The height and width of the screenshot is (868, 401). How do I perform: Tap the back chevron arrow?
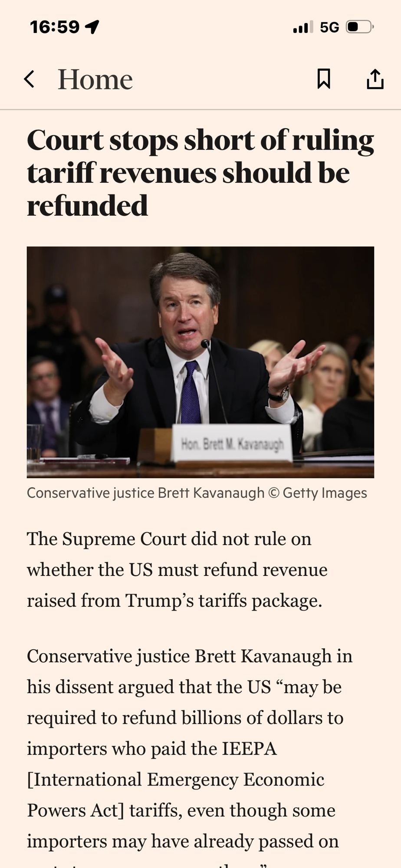pos(29,79)
